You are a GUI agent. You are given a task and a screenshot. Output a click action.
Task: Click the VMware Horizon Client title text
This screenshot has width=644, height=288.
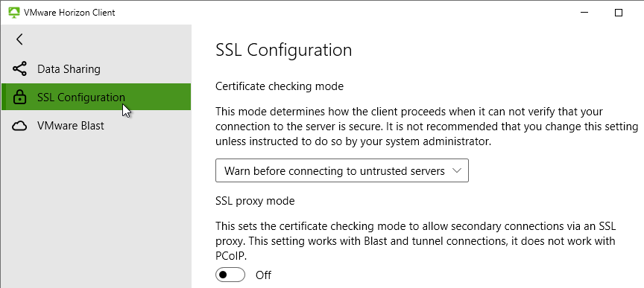click(69, 13)
